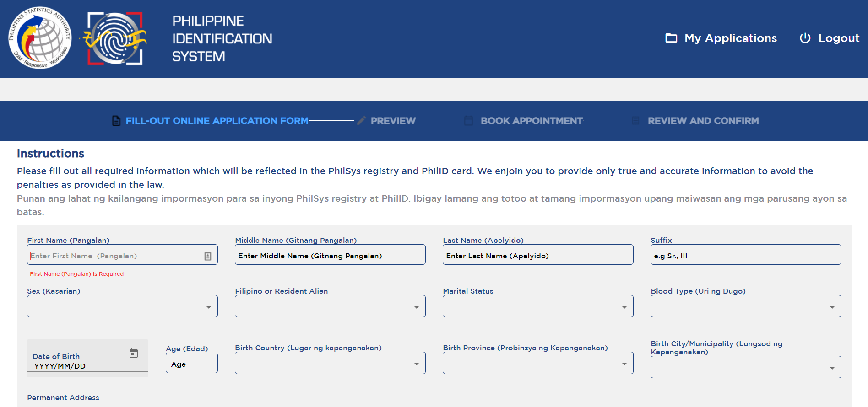Open the Sex (Kasarian) dropdown

(122, 306)
